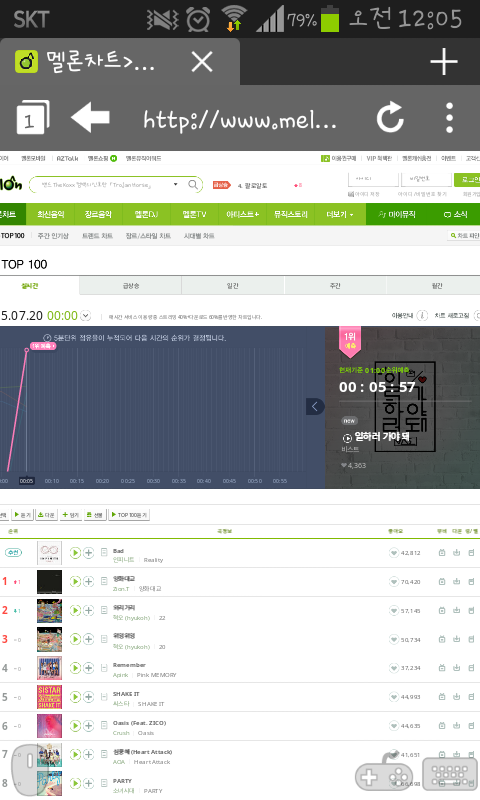This screenshot has width=480, height=800.
Task: Go back using the browser arrow
Action: coord(90,117)
